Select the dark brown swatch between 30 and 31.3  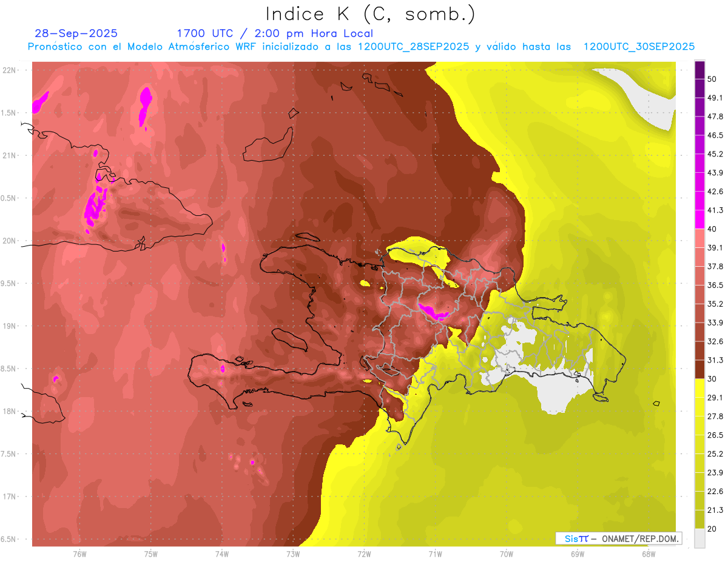point(699,369)
